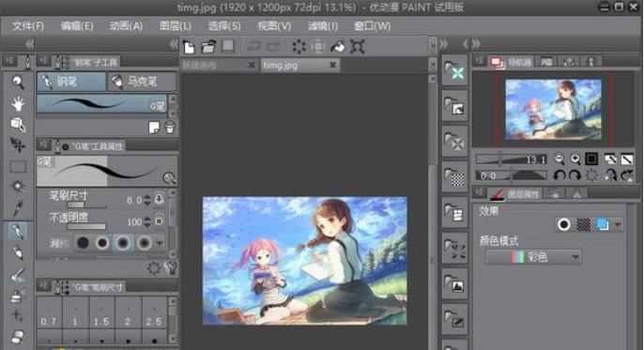This screenshot has height=350, width=644.
Task: Click the Redo arrow in toolbar
Action: (273, 46)
